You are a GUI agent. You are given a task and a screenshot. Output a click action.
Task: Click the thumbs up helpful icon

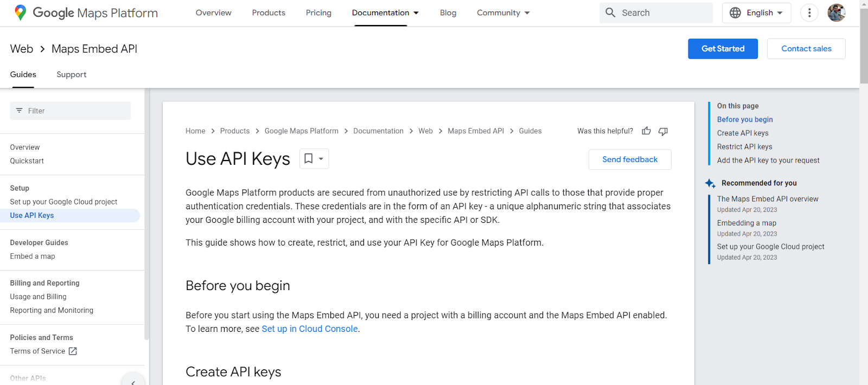point(646,131)
